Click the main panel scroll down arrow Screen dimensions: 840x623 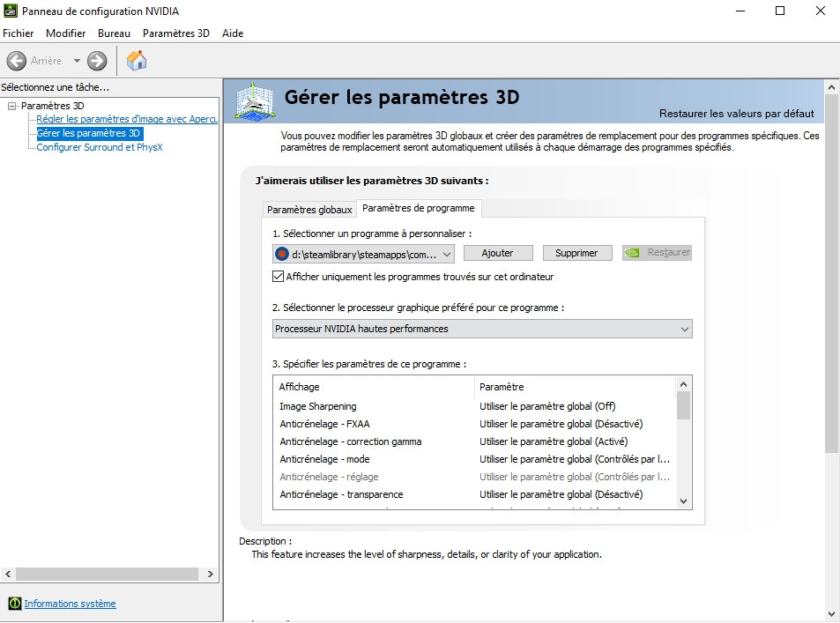coord(831,614)
